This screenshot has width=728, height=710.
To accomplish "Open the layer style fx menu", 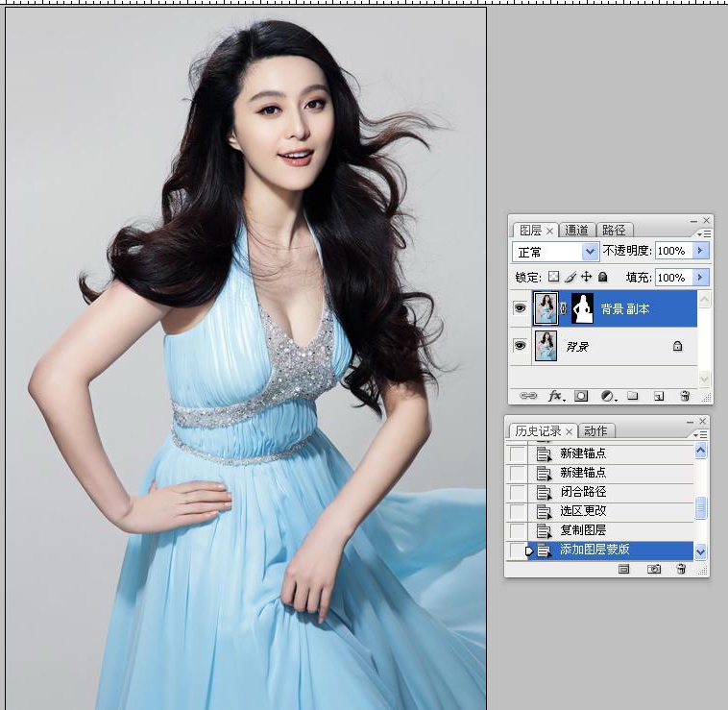I will pos(555,395).
